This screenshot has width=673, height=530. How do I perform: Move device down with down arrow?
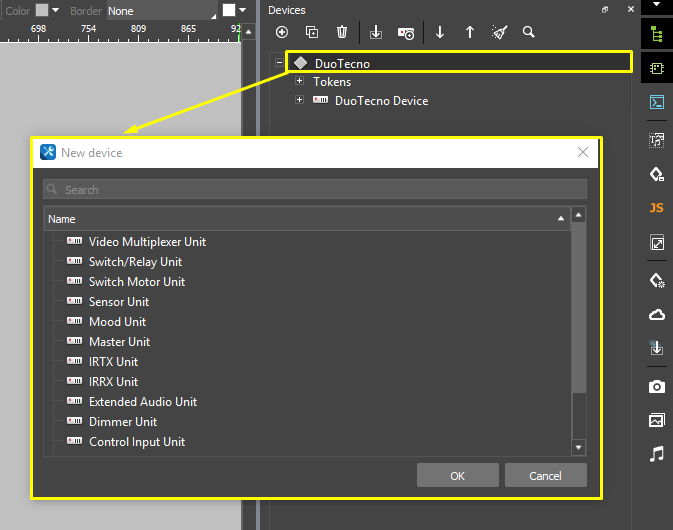[440, 32]
